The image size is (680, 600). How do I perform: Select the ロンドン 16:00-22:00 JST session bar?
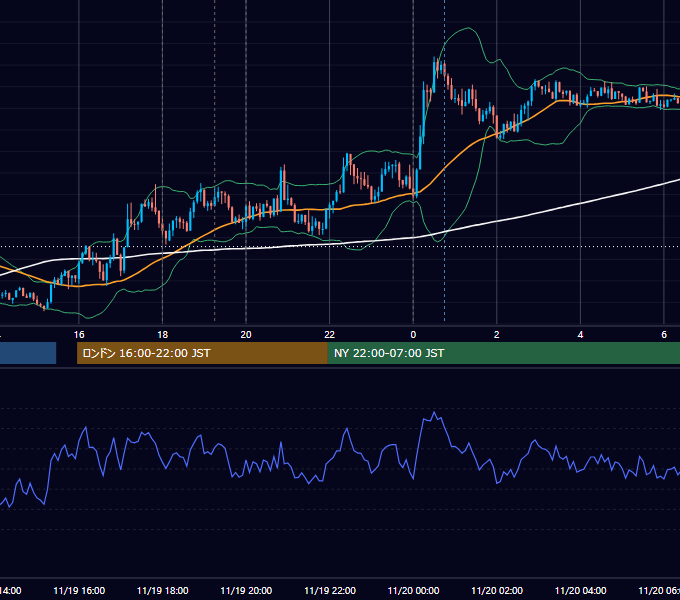[202, 353]
